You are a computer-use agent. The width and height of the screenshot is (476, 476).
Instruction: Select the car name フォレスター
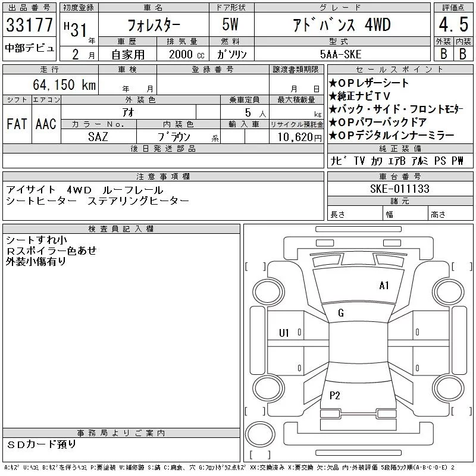[154, 25]
